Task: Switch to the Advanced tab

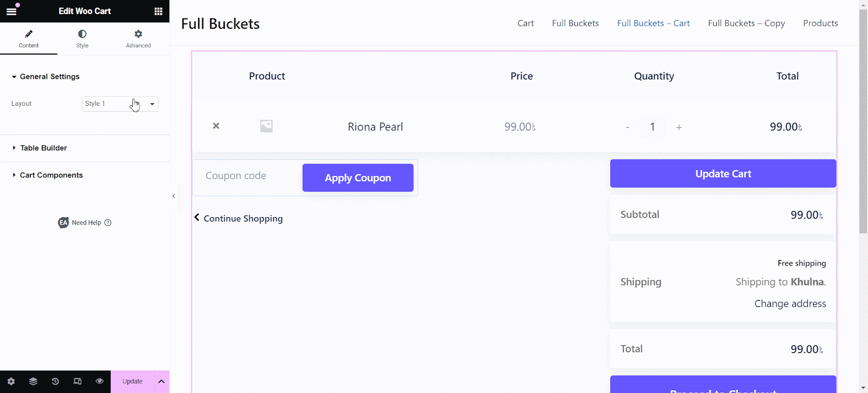Action: pos(138,39)
